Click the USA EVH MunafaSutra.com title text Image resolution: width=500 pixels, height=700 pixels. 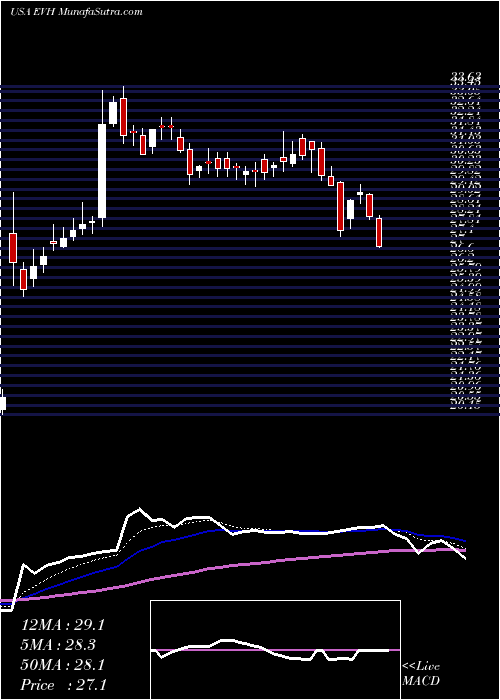click(x=76, y=12)
